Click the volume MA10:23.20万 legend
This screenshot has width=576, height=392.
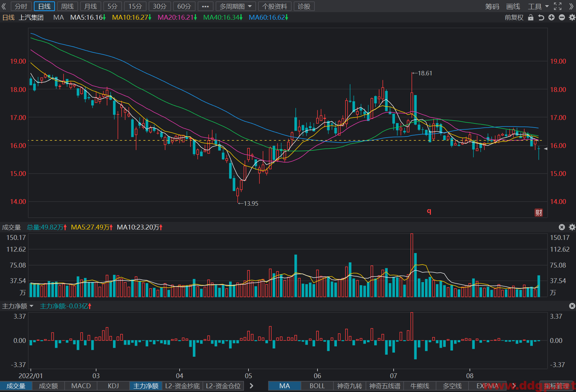pyautogui.click(x=140, y=227)
